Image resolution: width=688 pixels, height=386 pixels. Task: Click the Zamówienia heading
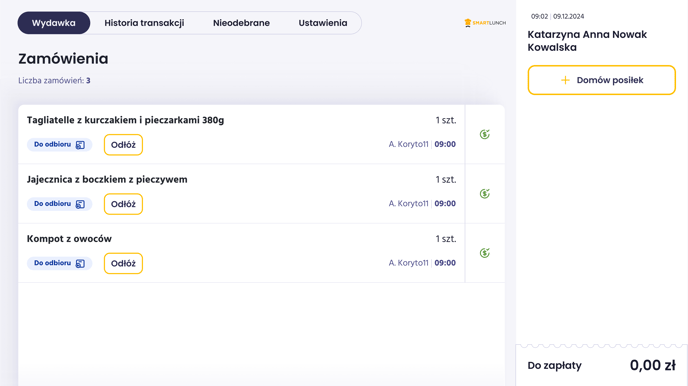point(63,59)
